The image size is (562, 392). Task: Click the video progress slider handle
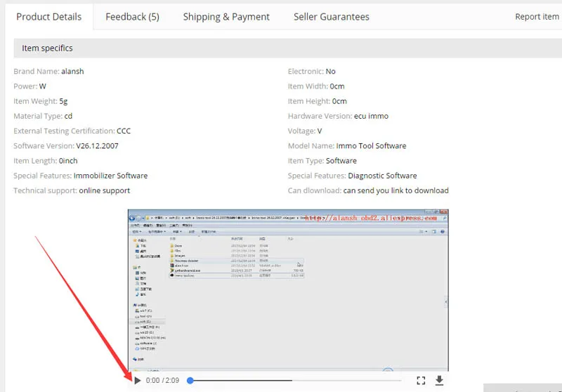[190, 381]
